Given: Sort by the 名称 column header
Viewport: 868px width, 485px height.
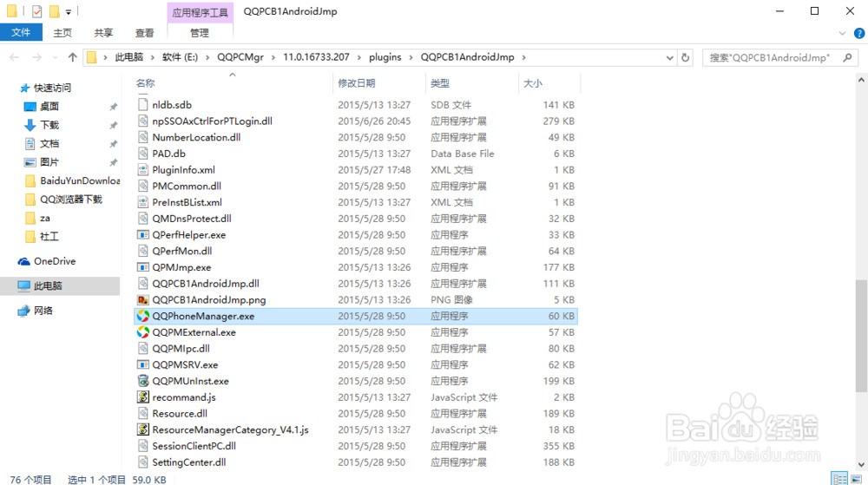Looking at the screenshot, I should coord(146,83).
